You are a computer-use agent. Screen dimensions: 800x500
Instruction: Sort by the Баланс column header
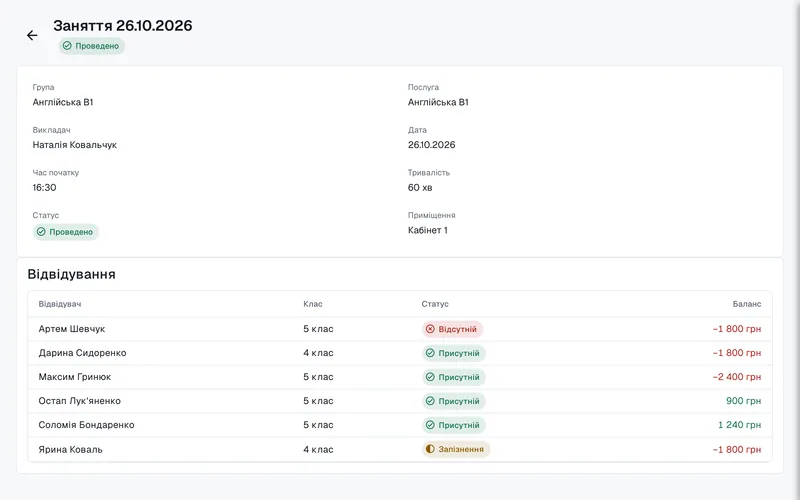click(747, 304)
